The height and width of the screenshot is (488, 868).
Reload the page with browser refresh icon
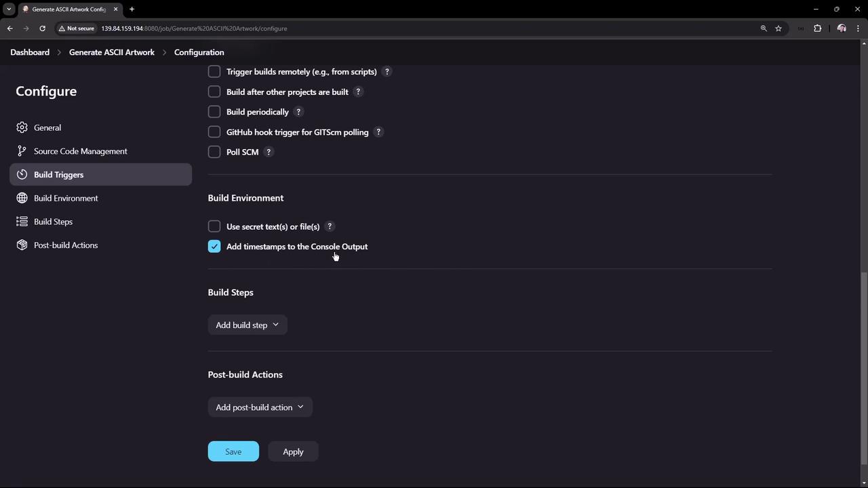click(42, 28)
